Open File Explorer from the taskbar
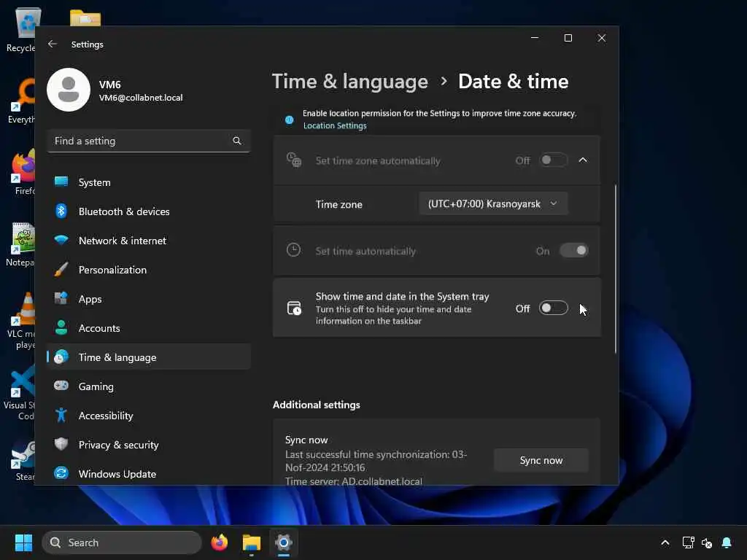The width and height of the screenshot is (747, 560). [x=252, y=542]
